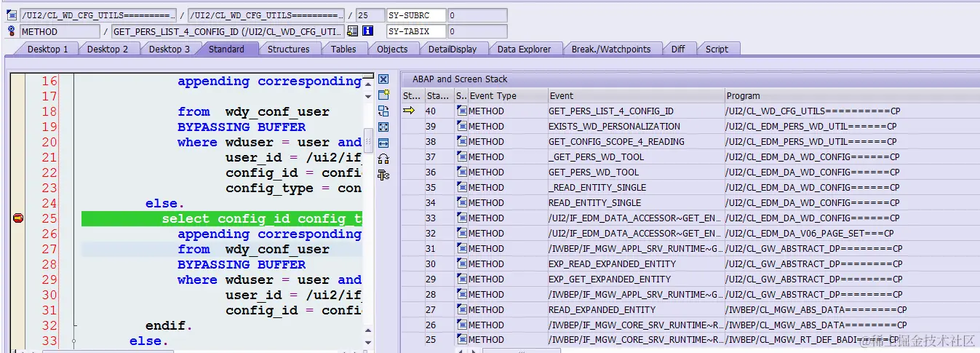Screen dimensions: 980x353
Task: Open the Objects tab
Action: [392, 49]
